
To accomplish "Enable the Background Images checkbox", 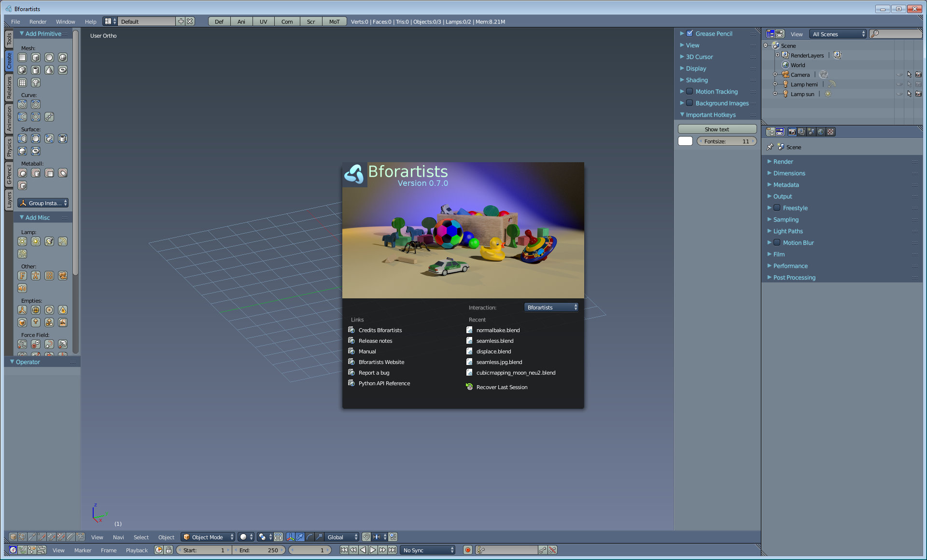I will 689,103.
